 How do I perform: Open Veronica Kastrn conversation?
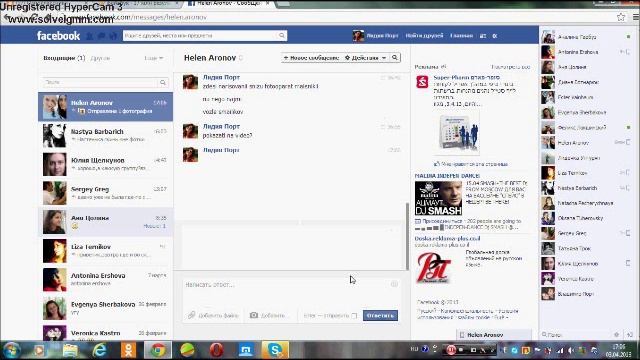pyautogui.click(x=105, y=332)
